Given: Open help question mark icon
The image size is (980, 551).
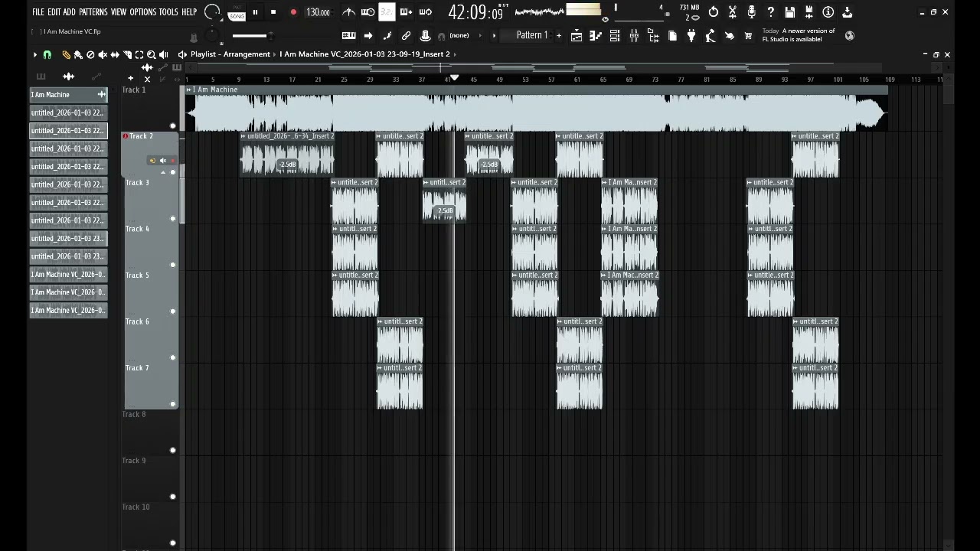Looking at the screenshot, I should 771,12.
